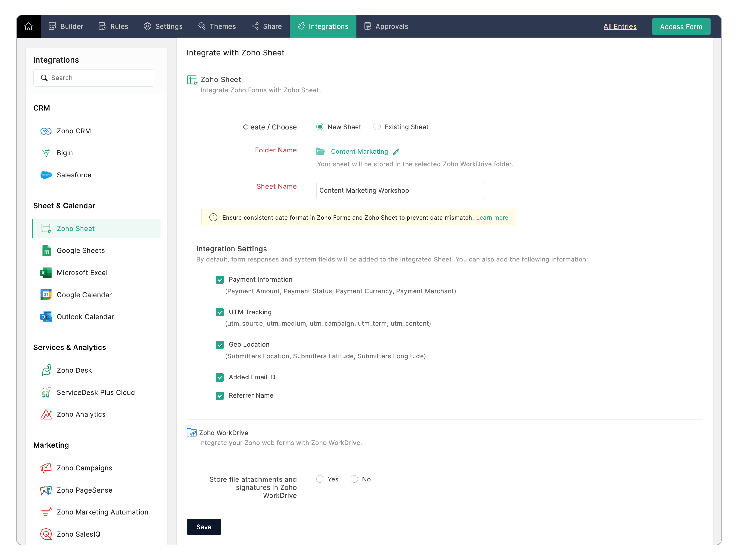Uncheck the Payment Information checkbox
The height and width of the screenshot is (560, 738).
point(220,280)
